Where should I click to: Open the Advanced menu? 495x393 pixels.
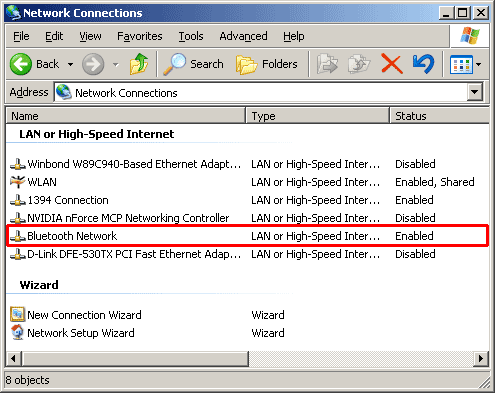pos(243,36)
